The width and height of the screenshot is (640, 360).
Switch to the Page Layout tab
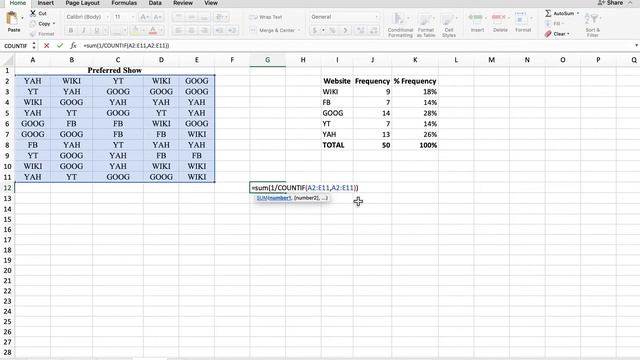(x=82, y=3)
